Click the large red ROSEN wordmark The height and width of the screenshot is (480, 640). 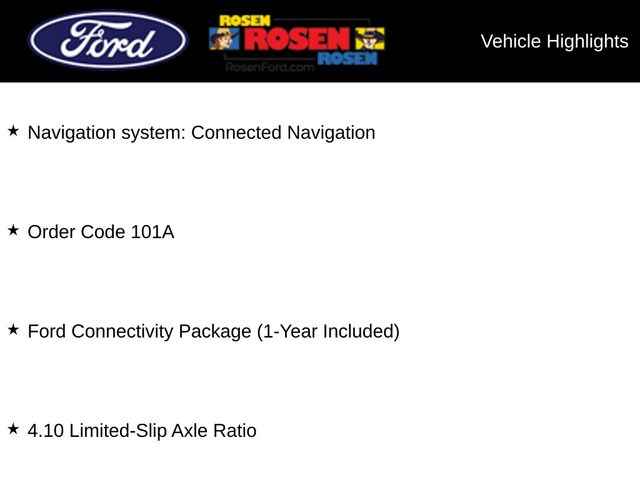(x=296, y=39)
